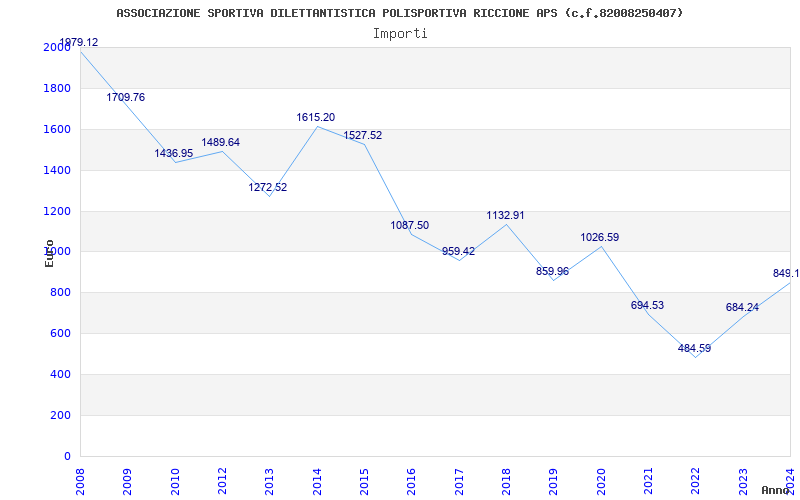Select year 2020 on the x-axis
This screenshot has width=800, height=500.
pos(601,481)
